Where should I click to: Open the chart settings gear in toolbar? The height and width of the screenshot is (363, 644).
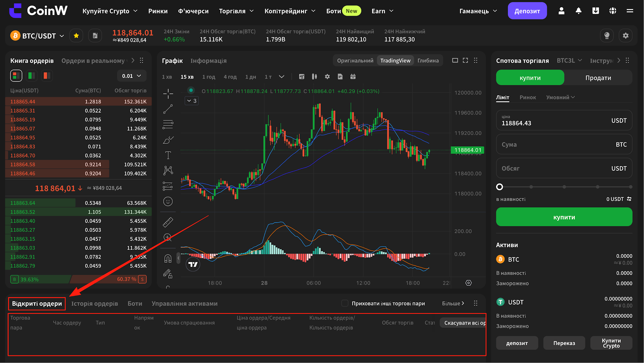click(x=327, y=76)
